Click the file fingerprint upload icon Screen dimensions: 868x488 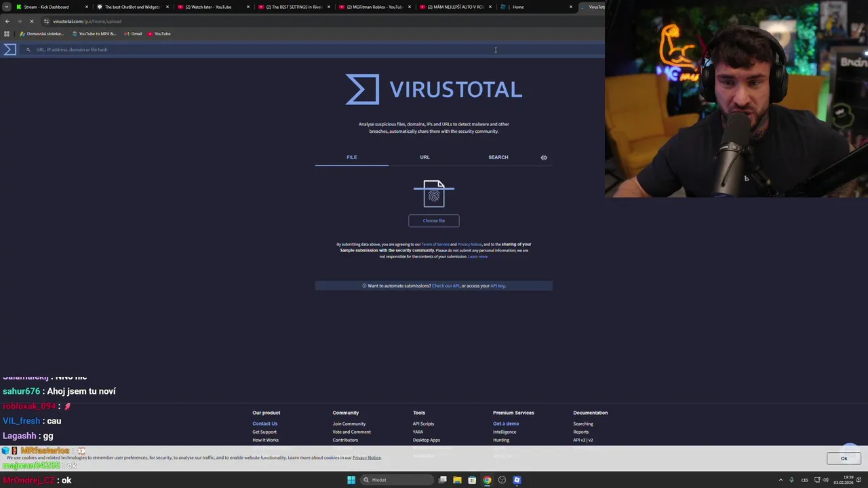[434, 194]
